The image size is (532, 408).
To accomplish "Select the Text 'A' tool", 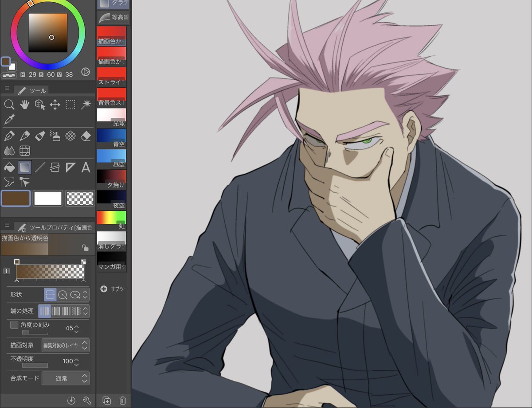I will point(86,167).
